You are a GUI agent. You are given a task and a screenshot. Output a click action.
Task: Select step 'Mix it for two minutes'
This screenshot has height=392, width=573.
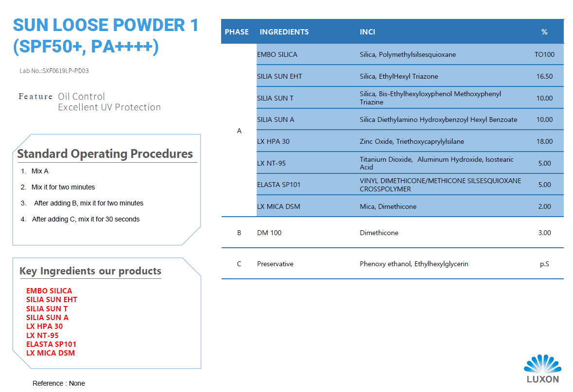(x=63, y=187)
